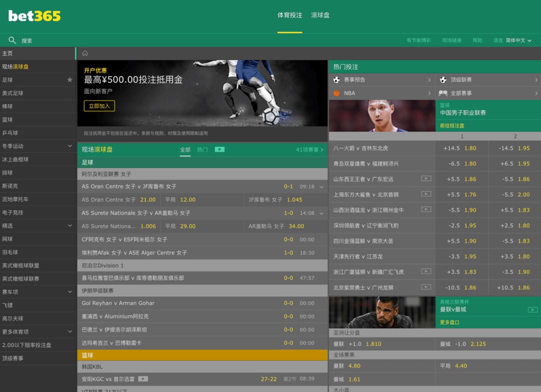Open NBA chevron link

429,93
